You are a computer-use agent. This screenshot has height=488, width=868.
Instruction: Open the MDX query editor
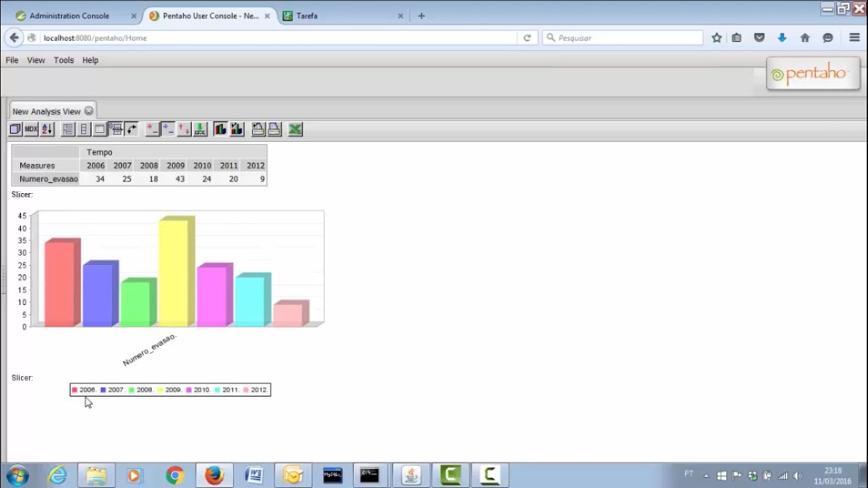[31, 129]
